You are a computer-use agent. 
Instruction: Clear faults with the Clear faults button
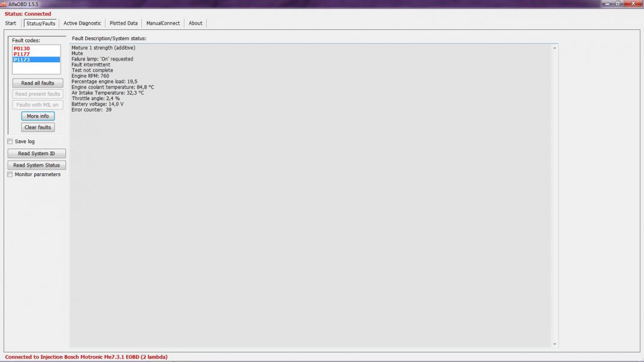coord(38,127)
